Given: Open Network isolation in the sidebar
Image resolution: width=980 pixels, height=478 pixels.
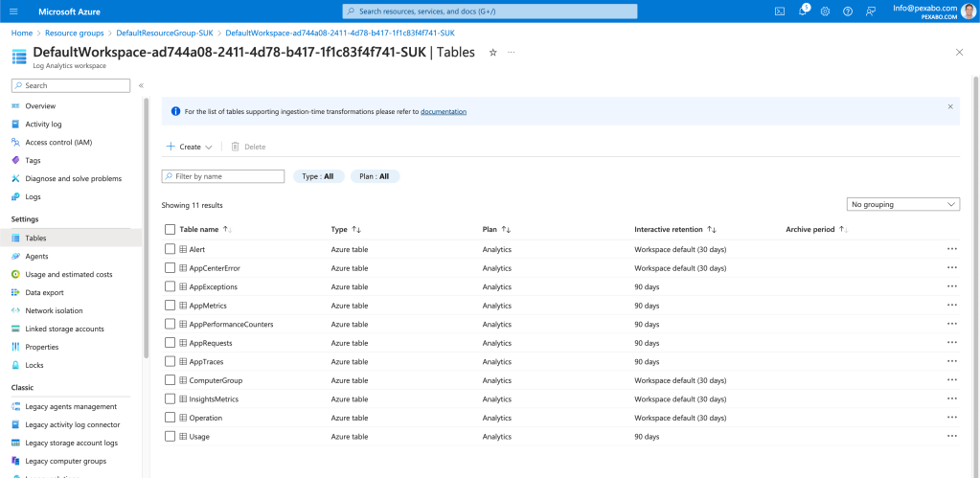Looking at the screenshot, I should click(54, 310).
